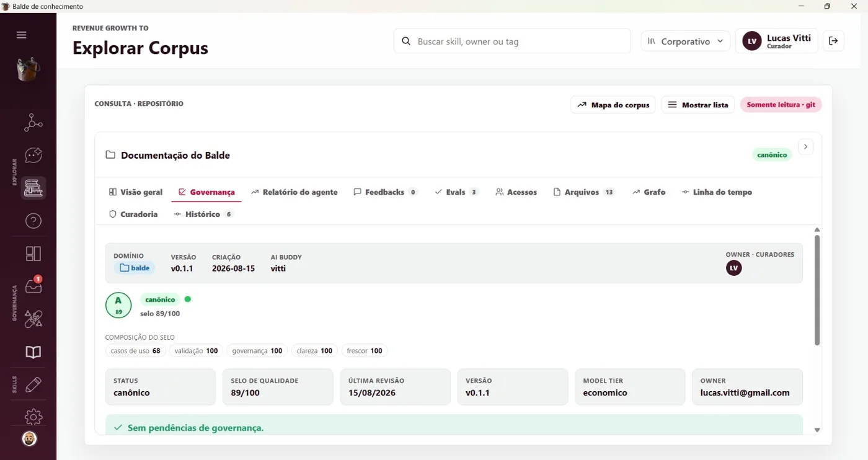Click the LV owner avatar in the curadores section

point(734,268)
